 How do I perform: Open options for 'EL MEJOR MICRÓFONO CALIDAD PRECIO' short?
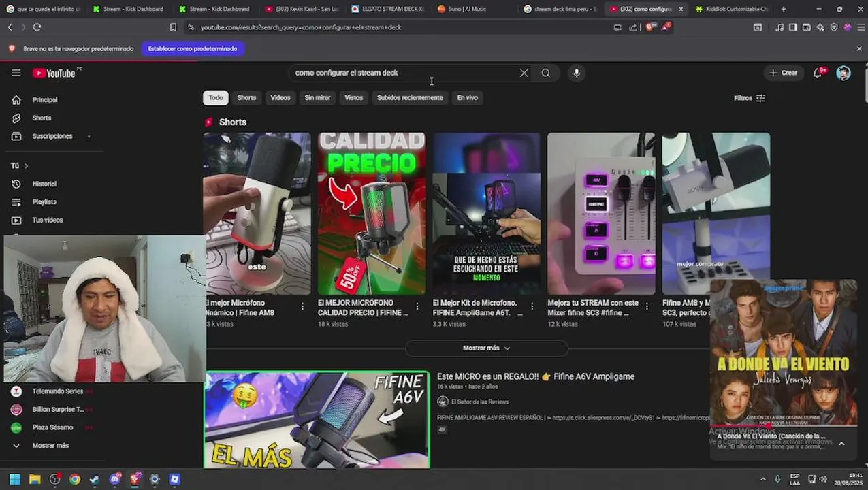417,307
